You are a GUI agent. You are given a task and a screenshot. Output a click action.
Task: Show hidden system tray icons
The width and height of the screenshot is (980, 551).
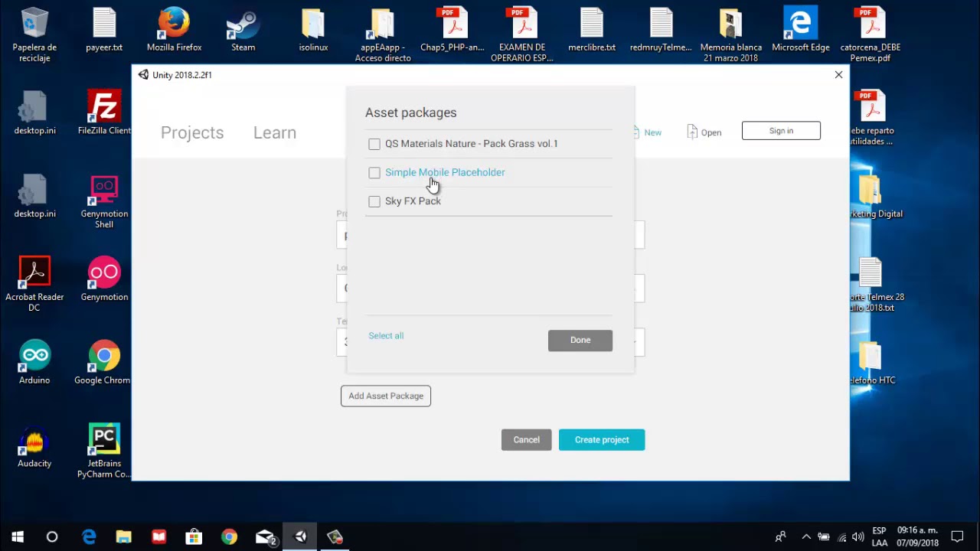click(805, 536)
